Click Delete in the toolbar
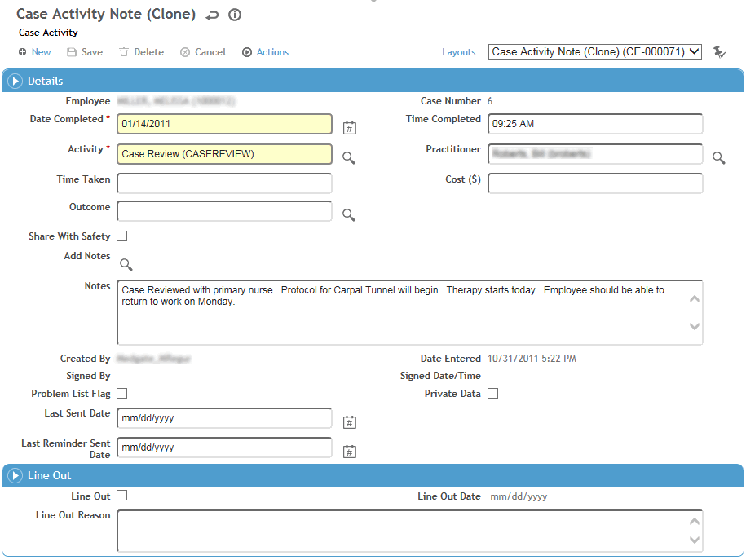746x560 pixels. (141, 52)
